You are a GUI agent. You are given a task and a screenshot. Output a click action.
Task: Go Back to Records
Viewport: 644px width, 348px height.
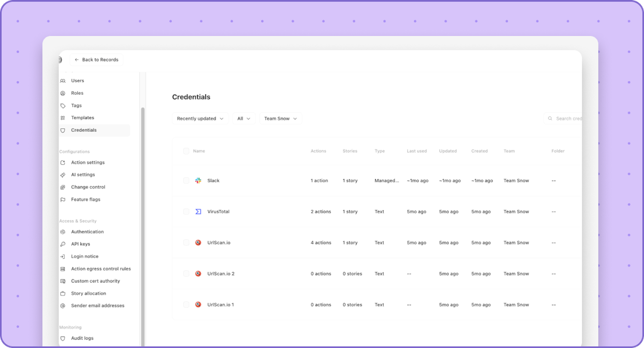(x=97, y=60)
